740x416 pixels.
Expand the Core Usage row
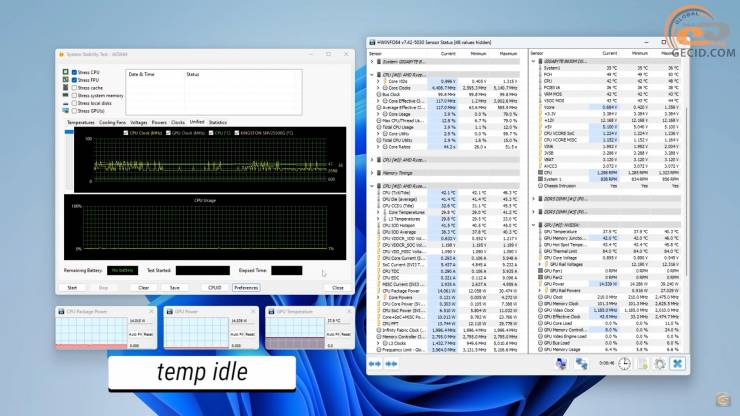tap(378, 114)
